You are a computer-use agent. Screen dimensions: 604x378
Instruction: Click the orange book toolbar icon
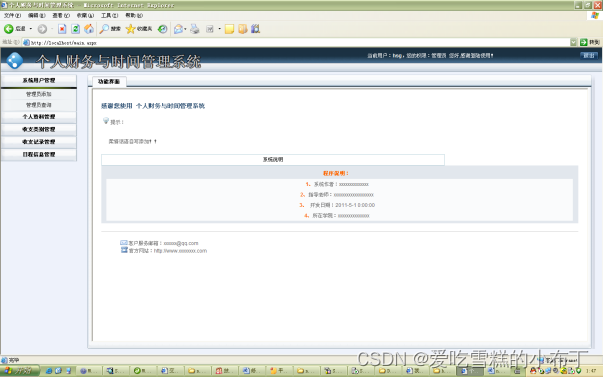point(243,29)
